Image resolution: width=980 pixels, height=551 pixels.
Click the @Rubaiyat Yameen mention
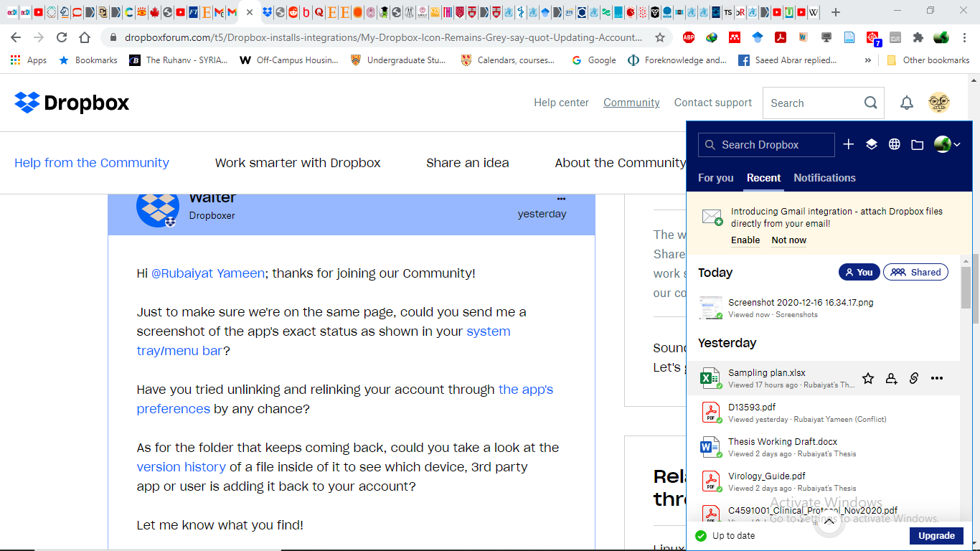tap(208, 273)
